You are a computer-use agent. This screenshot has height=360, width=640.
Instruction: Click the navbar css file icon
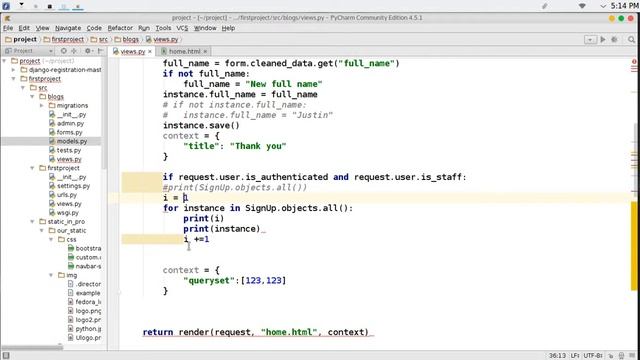tap(71, 267)
